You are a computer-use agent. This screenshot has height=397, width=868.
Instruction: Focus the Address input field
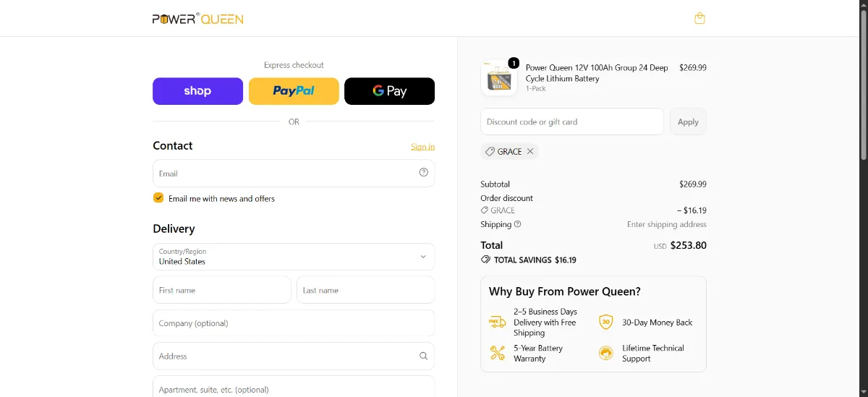coord(294,356)
